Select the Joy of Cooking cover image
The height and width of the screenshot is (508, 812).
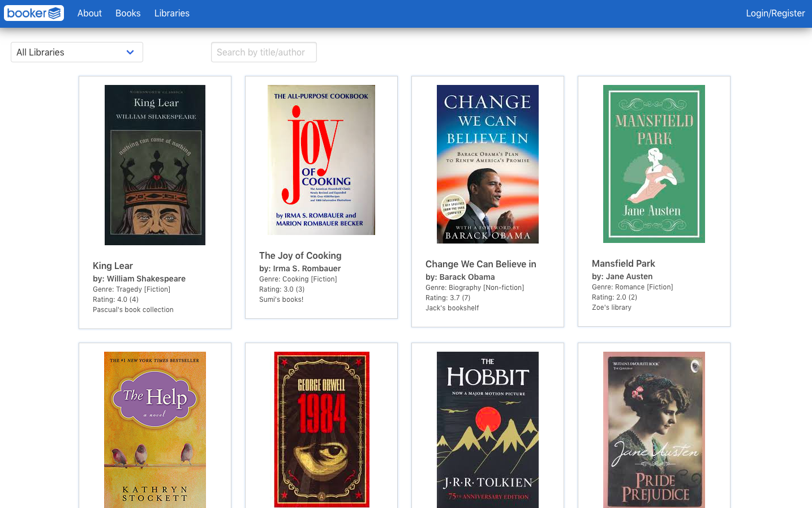coord(321,160)
